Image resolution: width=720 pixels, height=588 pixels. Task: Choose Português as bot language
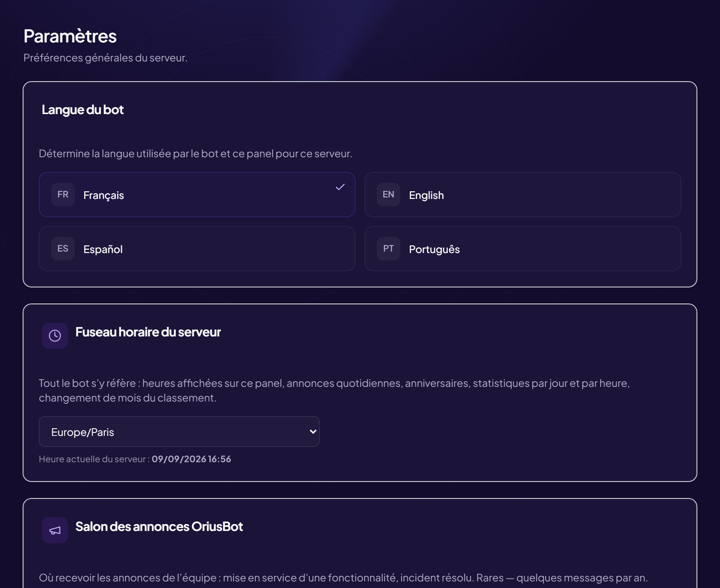coord(522,249)
